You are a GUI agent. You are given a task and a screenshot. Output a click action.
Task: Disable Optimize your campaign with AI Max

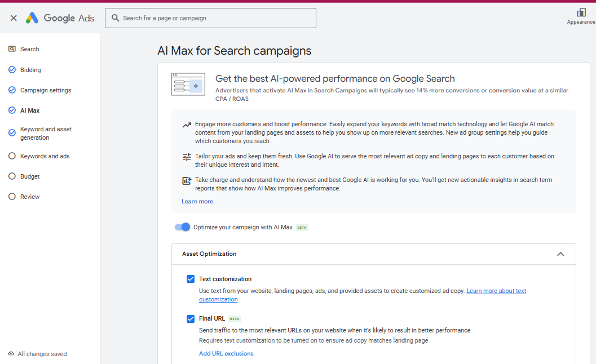click(182, 227)
